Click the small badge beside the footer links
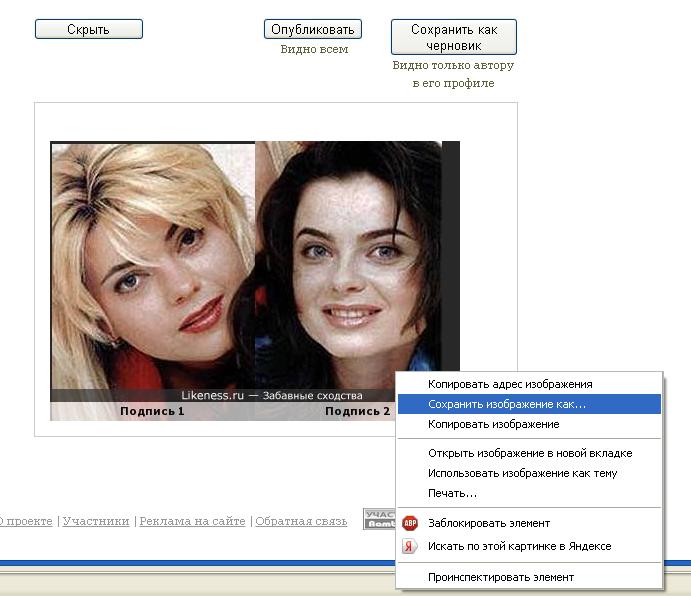This screenshot has width=691, height=596. (379, 518)
